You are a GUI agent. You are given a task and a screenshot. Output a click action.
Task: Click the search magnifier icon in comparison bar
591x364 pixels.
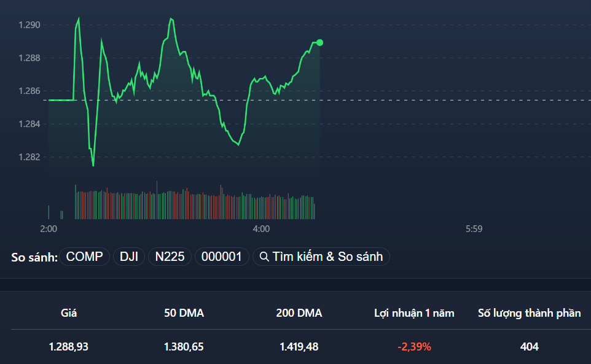264,256
